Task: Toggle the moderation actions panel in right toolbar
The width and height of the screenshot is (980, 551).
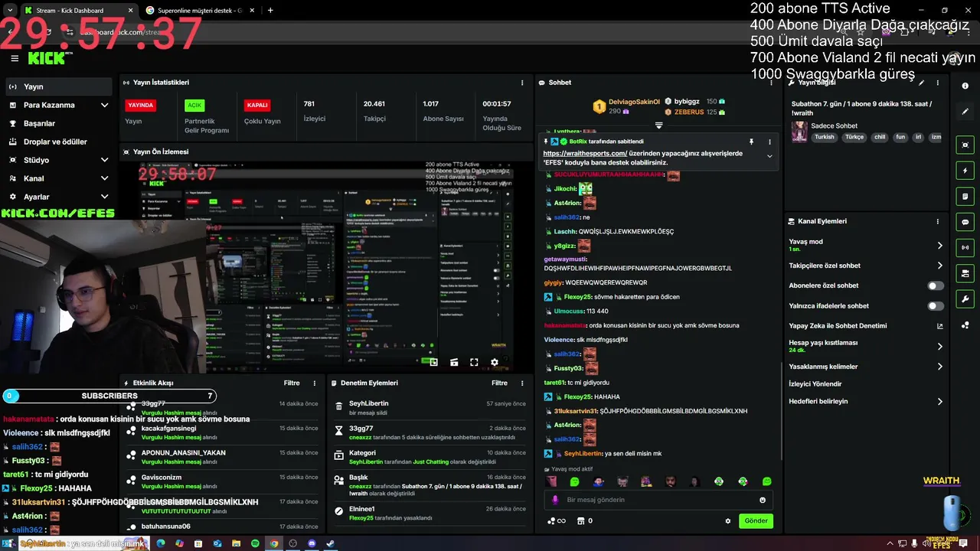Action: point(965,273)
